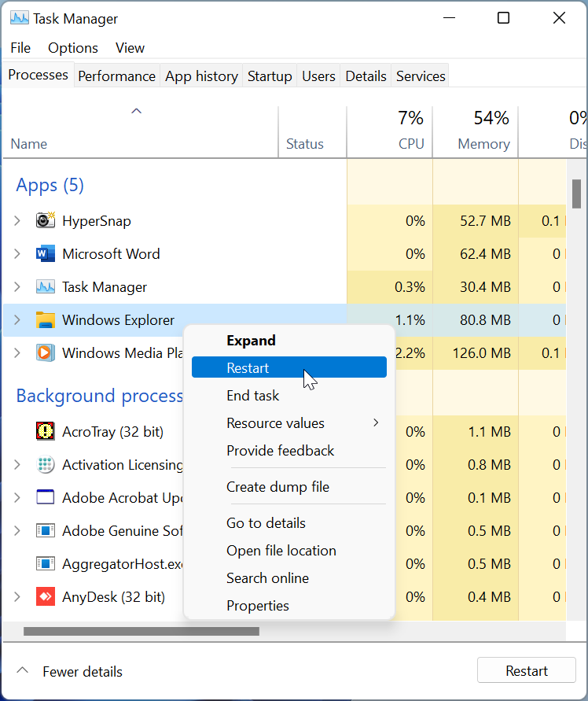Screen dimensions: 588x701
Task: Click the 126.0 MB memory value
Action: pos(482,353)
